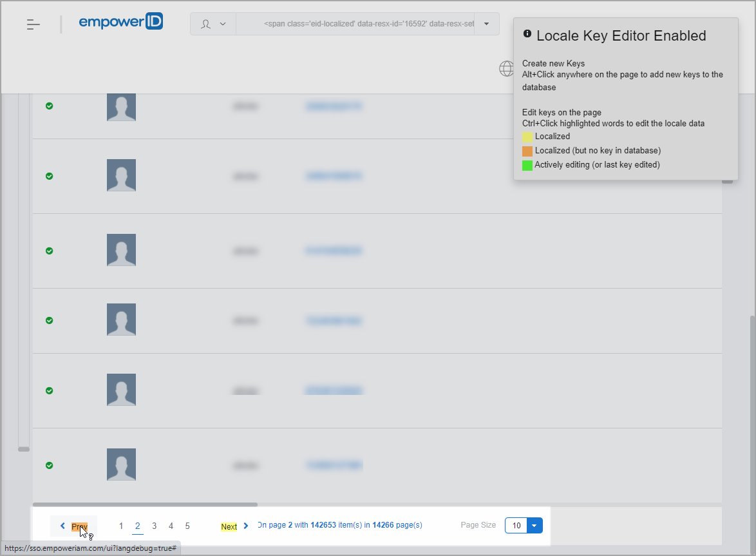This screenshot has height=556, width=756.
Task: Click the right chevron arrow beside Next
Action: (x=246, y=526)
